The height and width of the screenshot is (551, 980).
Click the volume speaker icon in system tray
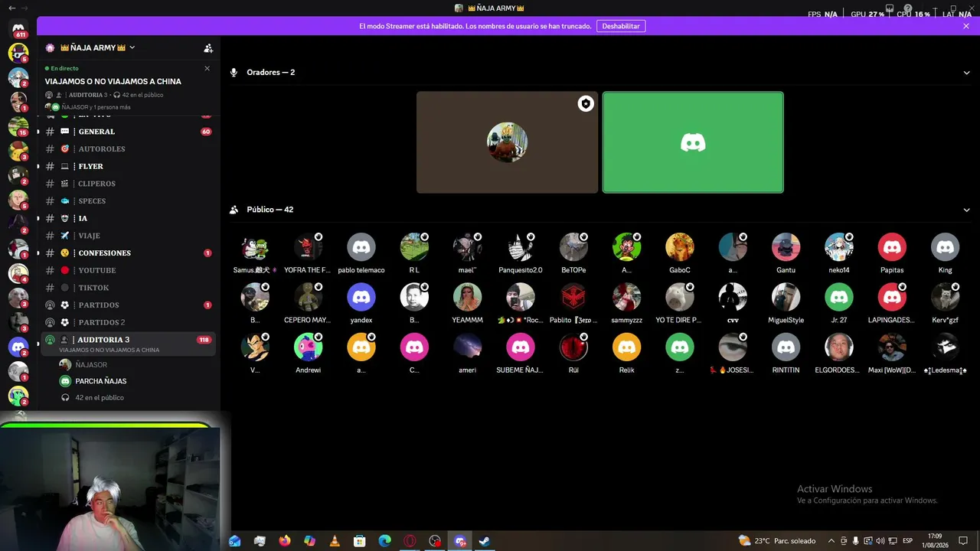[x=879, y=541]
